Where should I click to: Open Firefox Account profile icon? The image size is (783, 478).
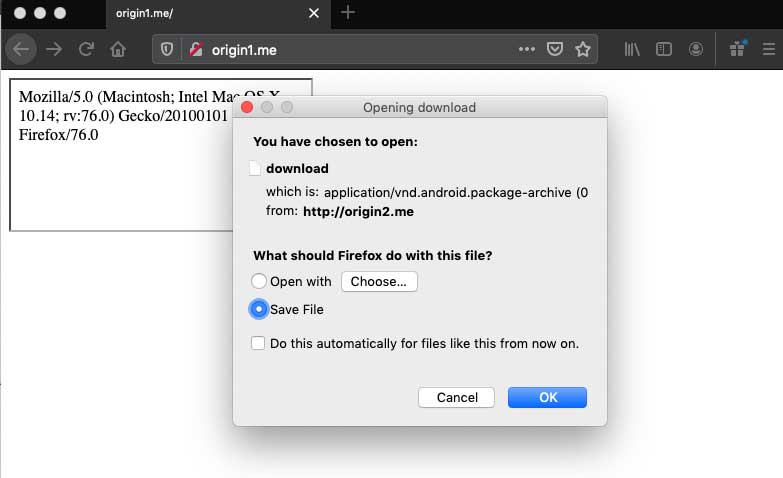[696, 48]
